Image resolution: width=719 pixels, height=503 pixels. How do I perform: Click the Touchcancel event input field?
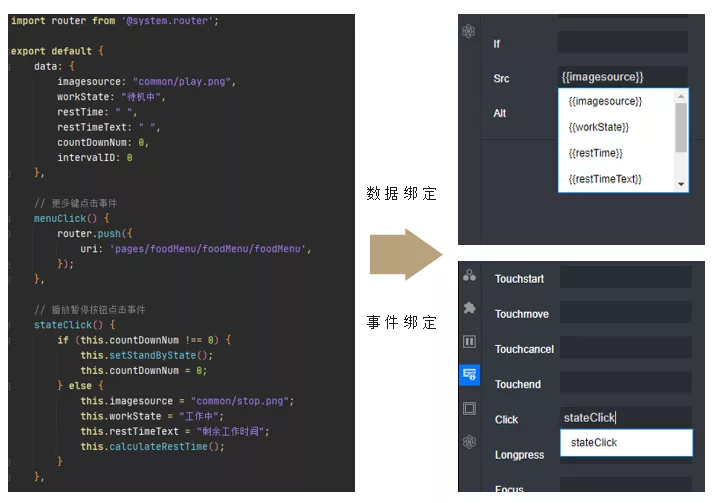point(625,348)
